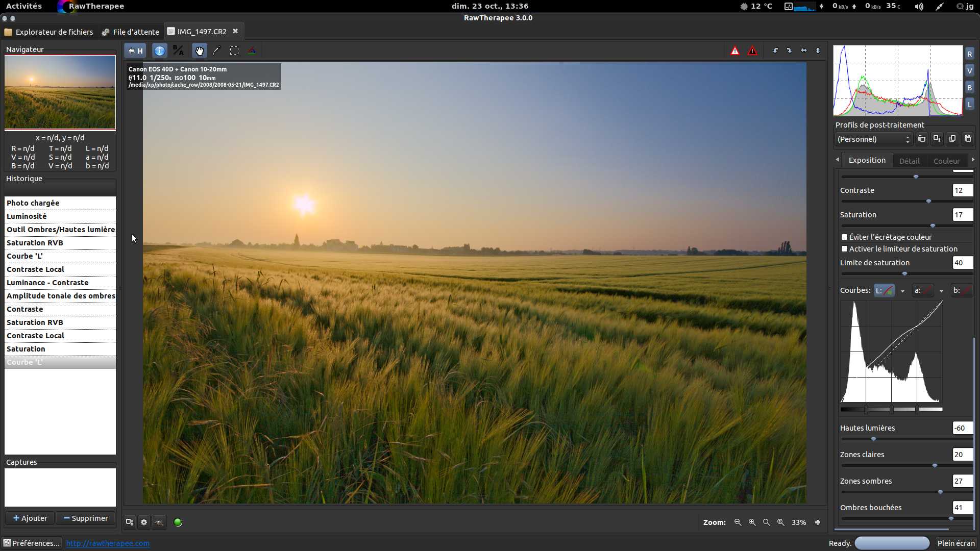Click the Préférences button
Viewport: 980px width, 551px height.
(x=31, y=543)
